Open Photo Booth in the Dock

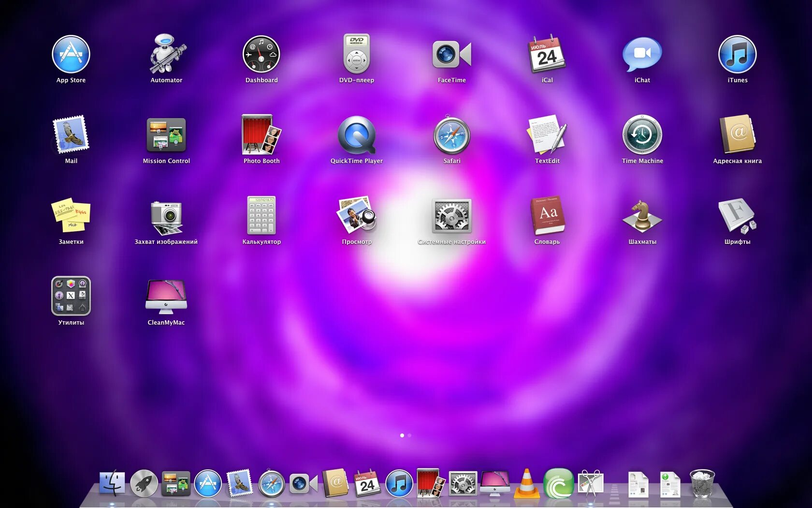coord(431,483)
